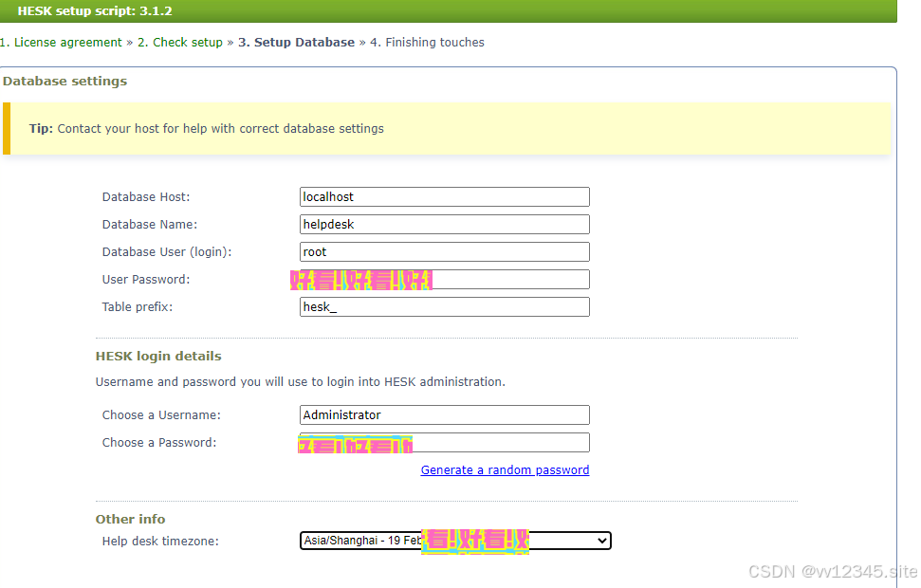Click the User Password label
This screenshot has height=588, width=921.
[x=146, y=280]
